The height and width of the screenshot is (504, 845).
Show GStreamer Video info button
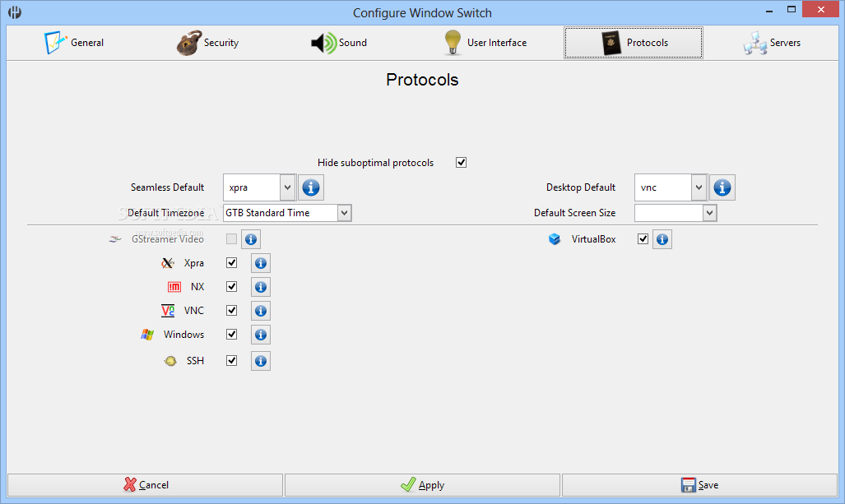coord(251,239)
